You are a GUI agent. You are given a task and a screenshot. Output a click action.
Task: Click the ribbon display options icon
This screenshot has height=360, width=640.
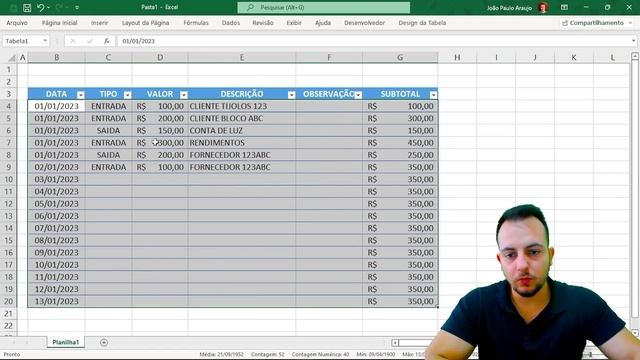pos(564,7)
